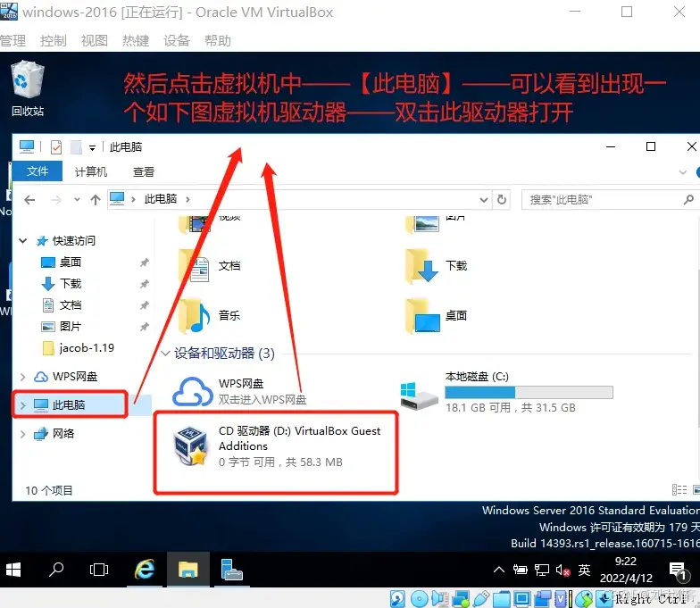
Task: Expand the ribbon chevron
Action: pos(682,172)
